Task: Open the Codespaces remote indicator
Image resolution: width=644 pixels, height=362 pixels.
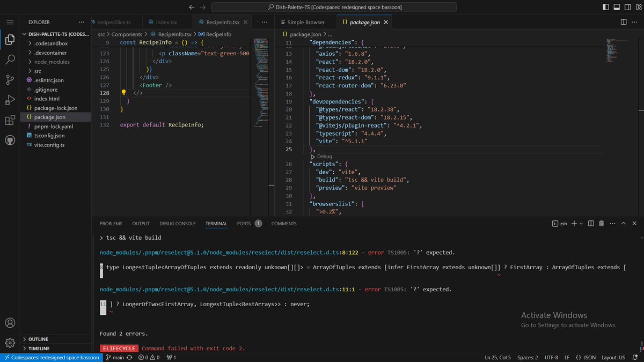Action: [52, 357]
